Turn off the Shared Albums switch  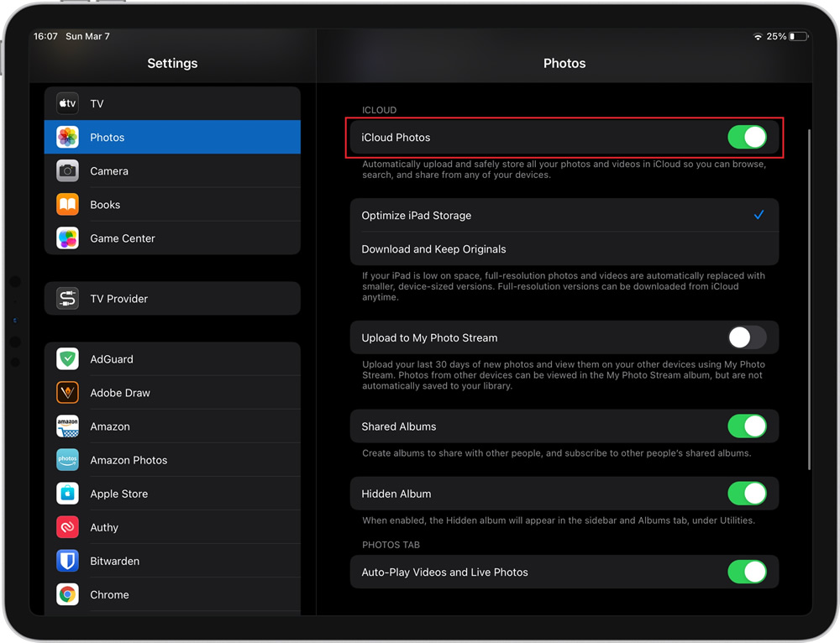tap(747, 426)
